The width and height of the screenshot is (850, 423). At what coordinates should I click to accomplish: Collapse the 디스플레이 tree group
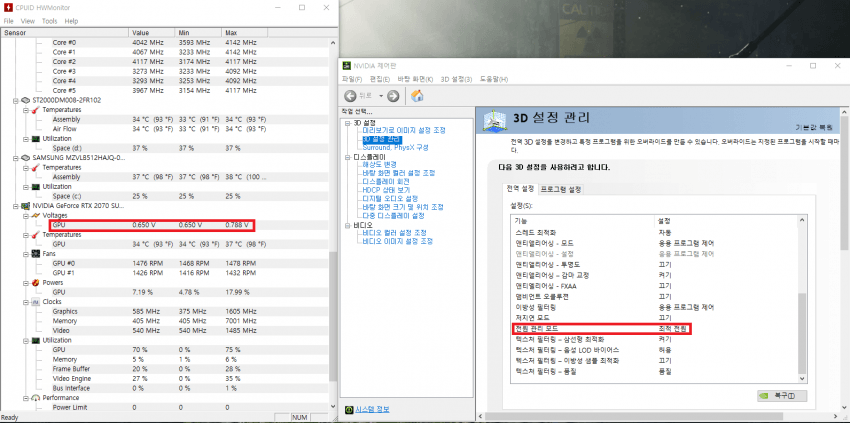(349, 157)
